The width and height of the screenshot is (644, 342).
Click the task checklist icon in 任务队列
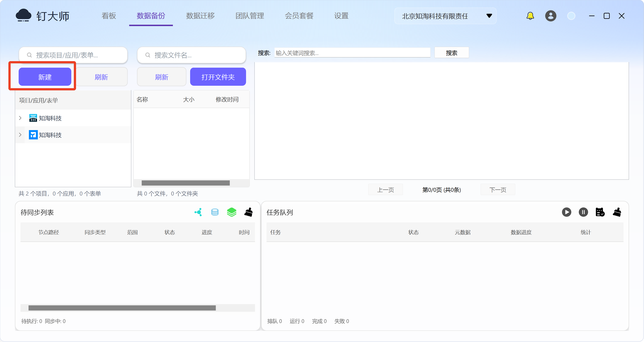click(600, 212)
